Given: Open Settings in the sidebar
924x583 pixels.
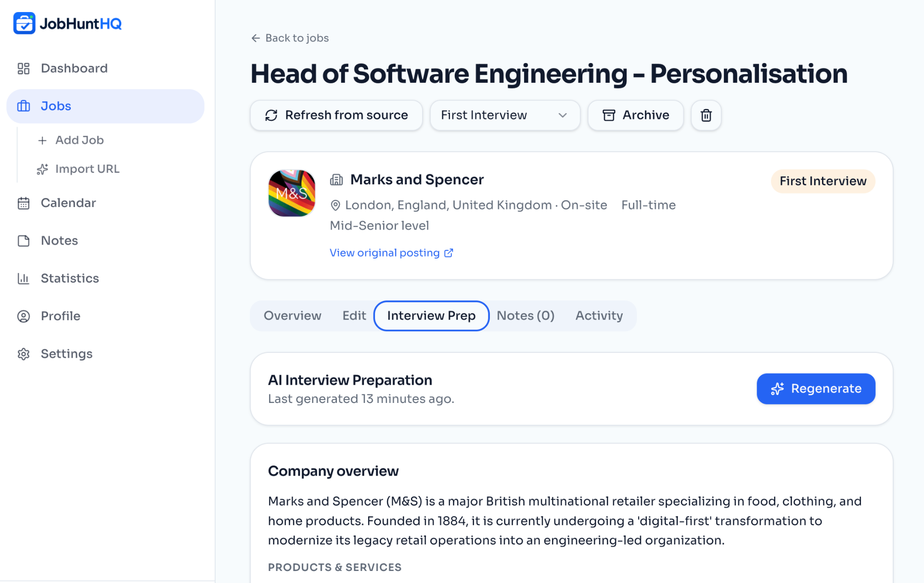Looking at the screenshot, I should point(105,354).
